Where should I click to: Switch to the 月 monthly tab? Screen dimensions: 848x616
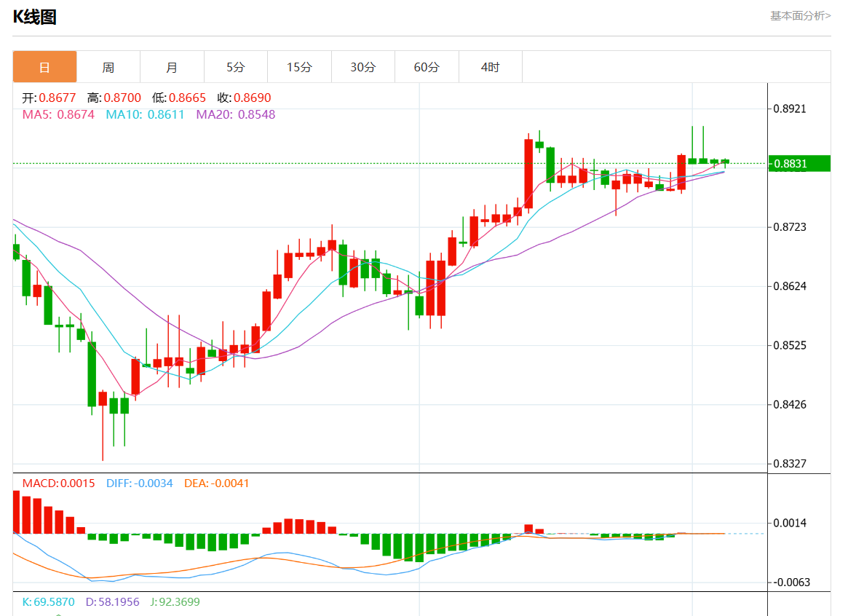pyautogui.click(x=172, y=67)
